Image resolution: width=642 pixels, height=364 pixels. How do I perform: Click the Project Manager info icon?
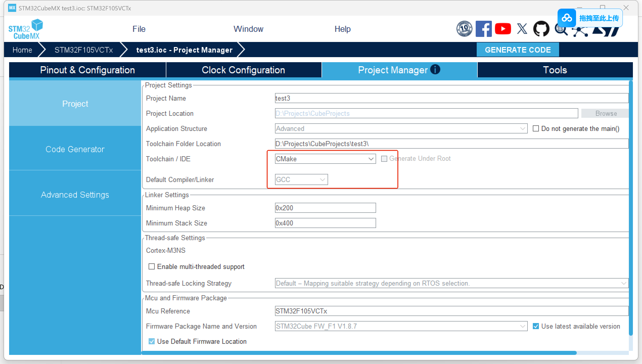tap(435, 70)
